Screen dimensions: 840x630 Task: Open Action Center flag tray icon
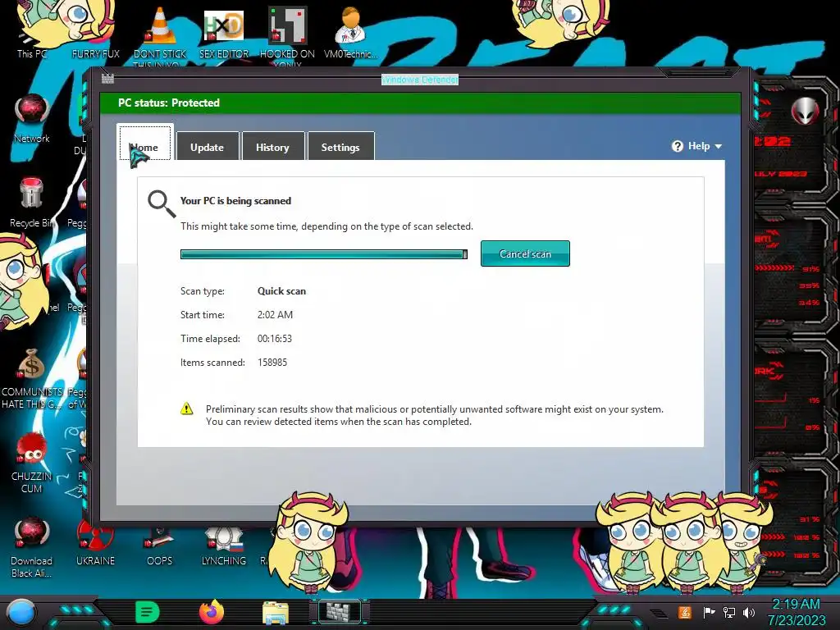tap(709, 612)
